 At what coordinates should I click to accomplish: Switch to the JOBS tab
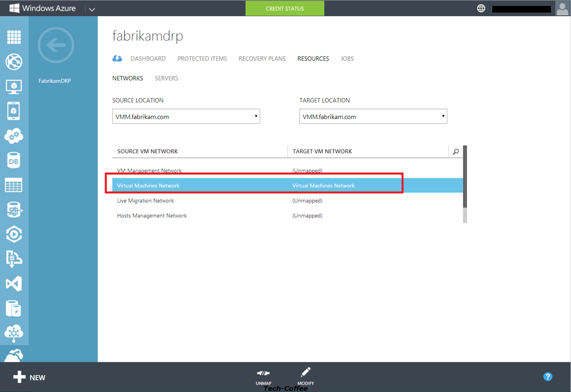[x=347, y=59]
